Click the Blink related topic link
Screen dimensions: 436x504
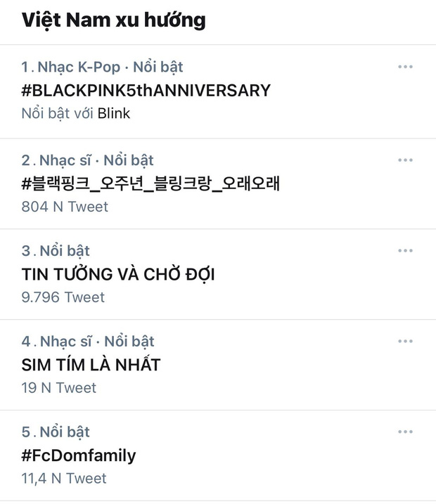coord(114,112)
